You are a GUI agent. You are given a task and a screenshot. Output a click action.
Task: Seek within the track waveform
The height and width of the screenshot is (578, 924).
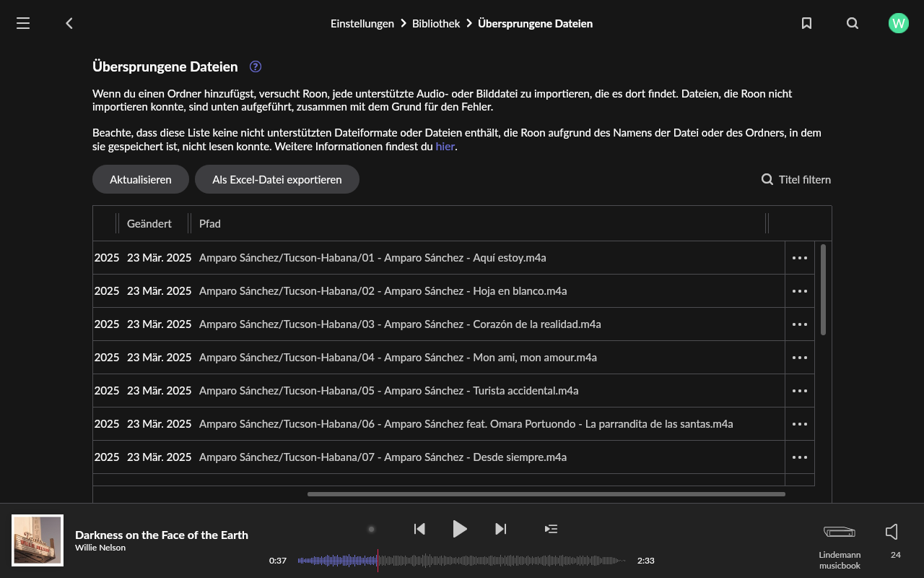pos(462,561)
